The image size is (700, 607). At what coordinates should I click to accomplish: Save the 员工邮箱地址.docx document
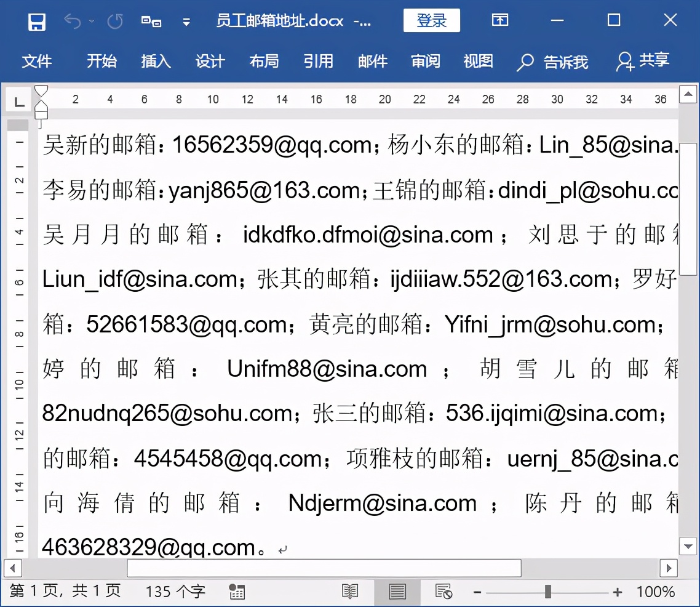click(x=37, y=20)
